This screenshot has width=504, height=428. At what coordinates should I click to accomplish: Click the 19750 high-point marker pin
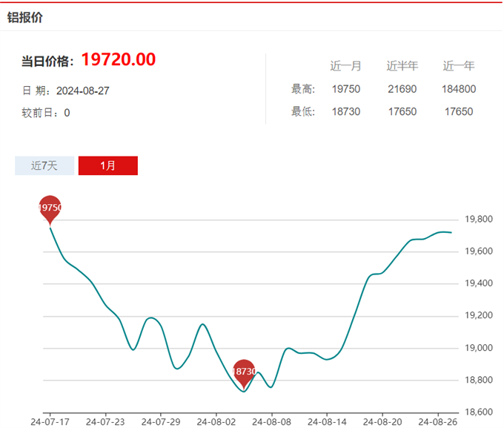[x=50, y=208]
